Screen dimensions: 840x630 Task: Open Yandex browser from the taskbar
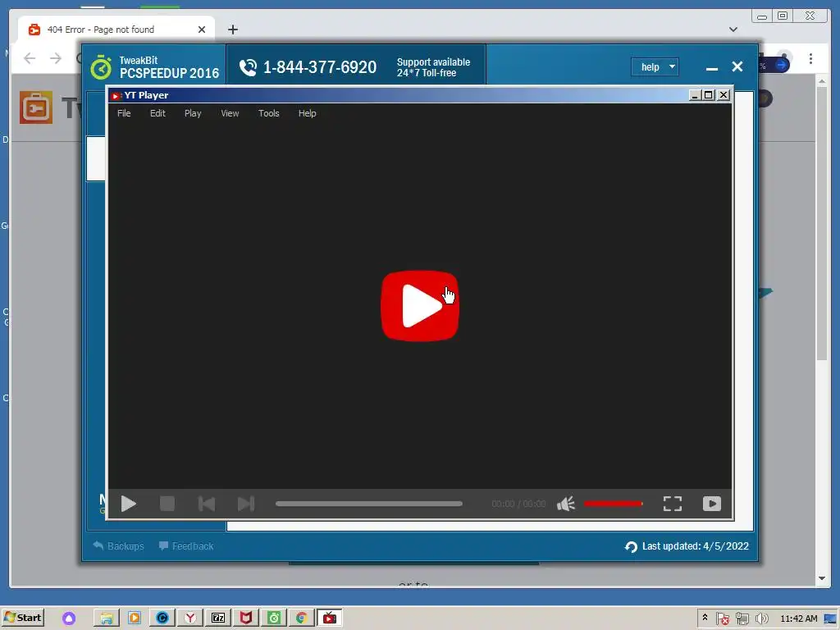tap(190, 619)
